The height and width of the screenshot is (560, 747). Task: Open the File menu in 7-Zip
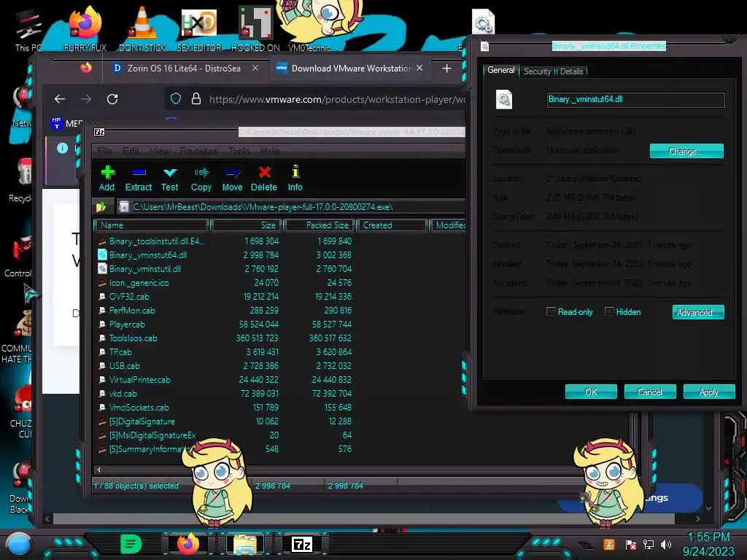click(x=104, y=151)
